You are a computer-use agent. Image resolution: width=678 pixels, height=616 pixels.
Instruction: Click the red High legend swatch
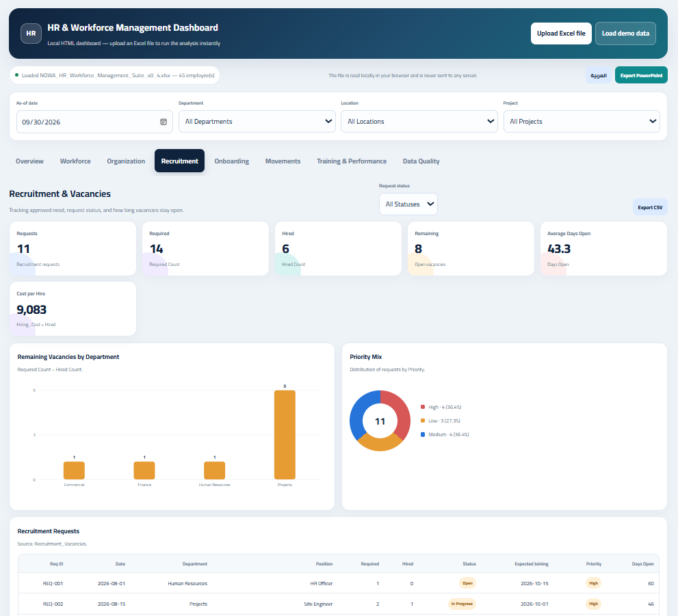423,407
